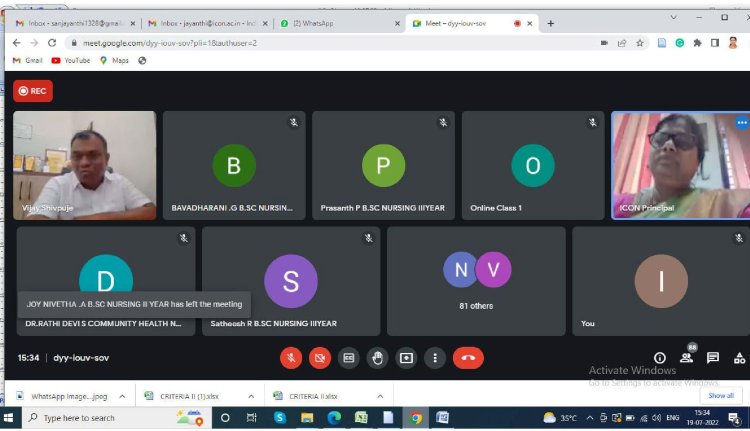Screen dimensions: 750x431
Task: Unmute the microphone in Meet controls
Action: point(291,358)
